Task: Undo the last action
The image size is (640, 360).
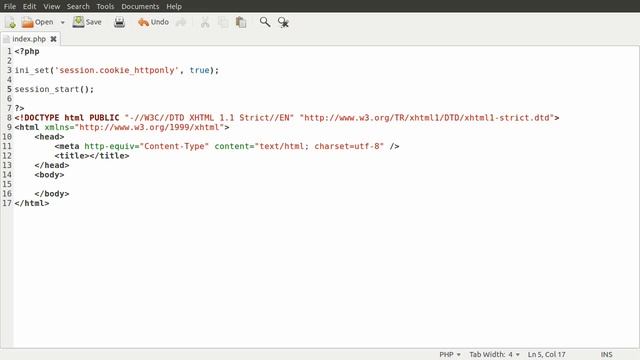Action: 153,22
